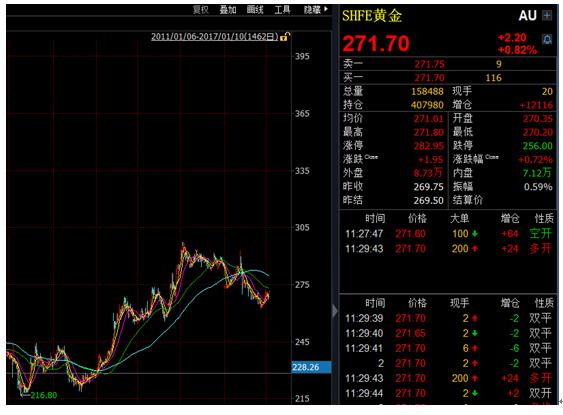Click the 2011/01/06-2017/01/10 date range link
Screen dimensions: 563x415
pyautogui.click(x=214, y=37)
